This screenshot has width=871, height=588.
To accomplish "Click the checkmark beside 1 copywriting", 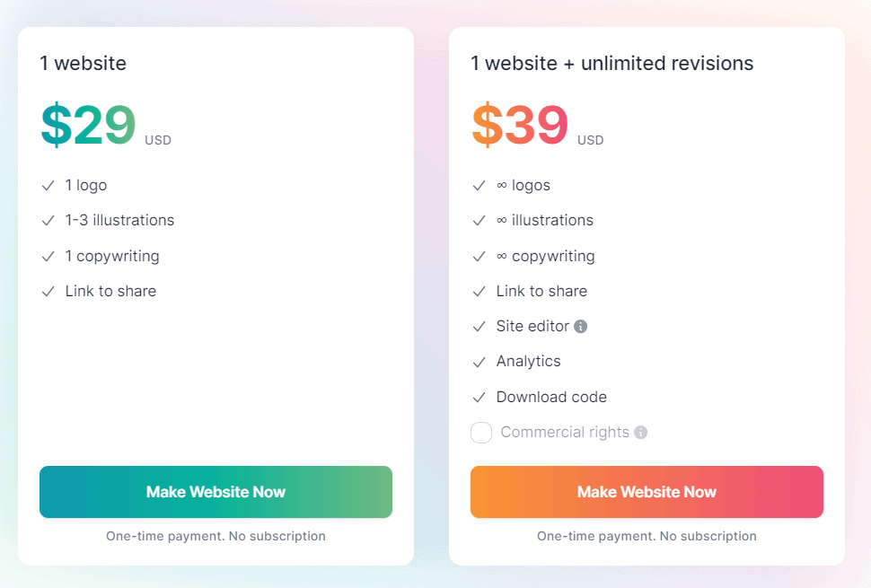I will pyautogui.click(x=48, y=256).
